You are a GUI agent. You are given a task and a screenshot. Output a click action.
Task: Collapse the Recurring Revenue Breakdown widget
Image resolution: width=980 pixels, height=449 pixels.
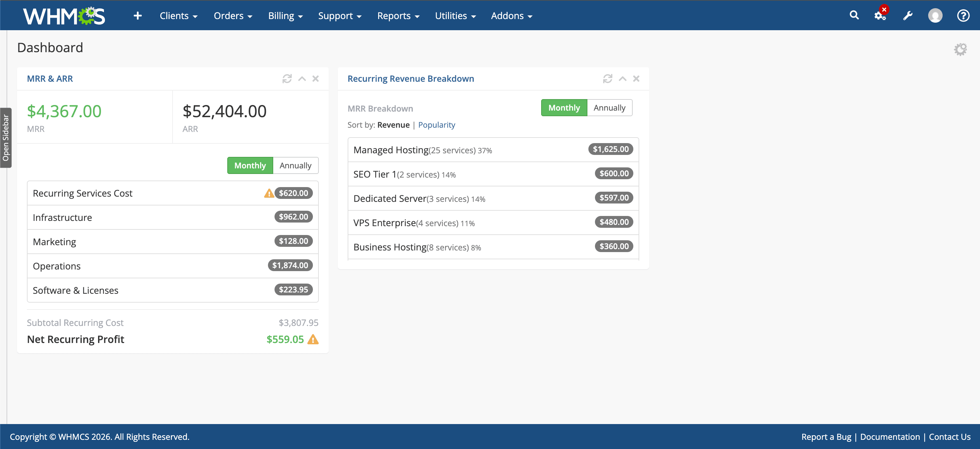623,78
